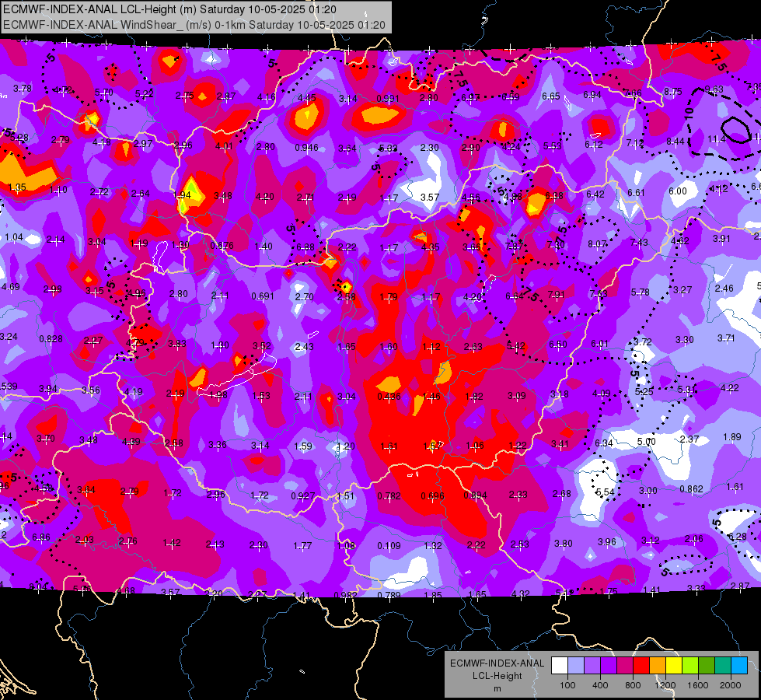Click the legend tick label "1600"
761x700 pixels.
pos(698,685)
